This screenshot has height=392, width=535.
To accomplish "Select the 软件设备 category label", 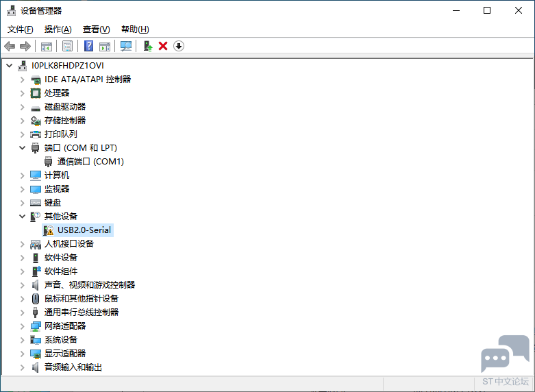I will point(61,258).
